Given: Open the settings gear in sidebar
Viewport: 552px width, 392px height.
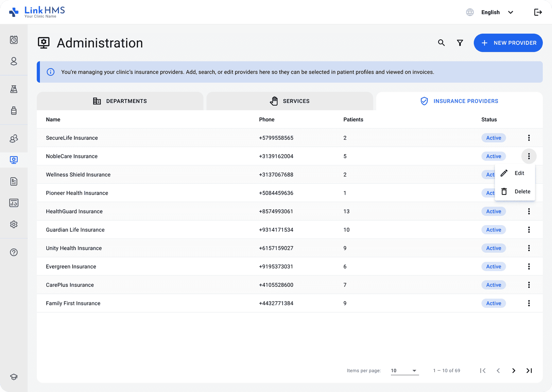Looking at the screenshot, I should 14,224.
